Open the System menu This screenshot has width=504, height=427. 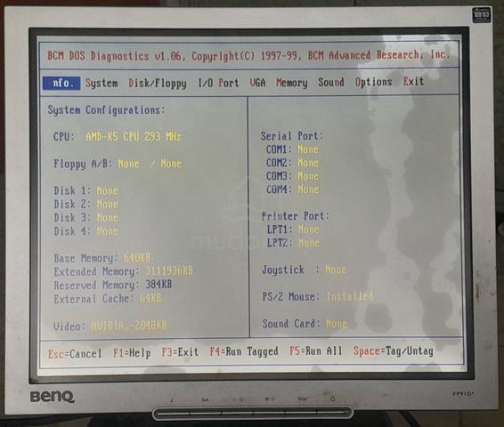[102, 83]
